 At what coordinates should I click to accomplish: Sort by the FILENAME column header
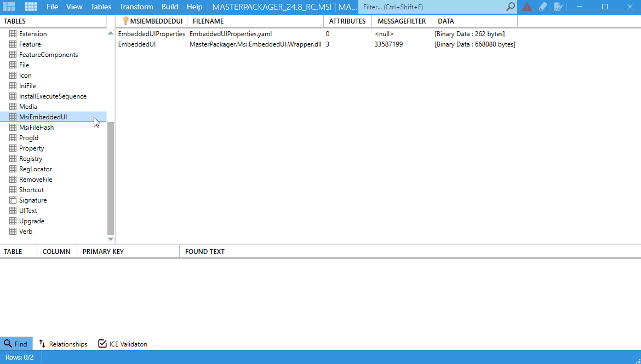click(x=255, y=21)
